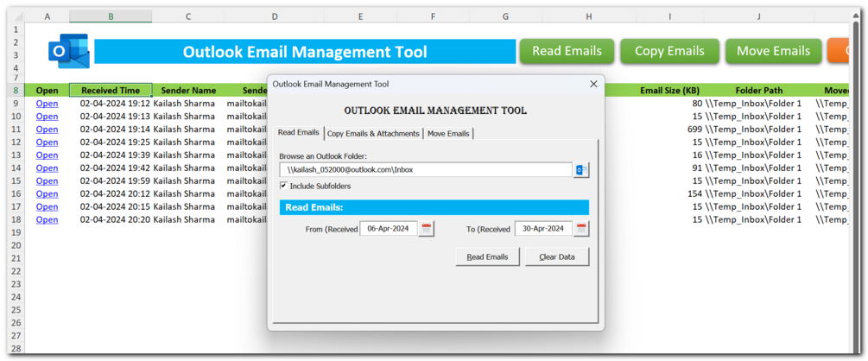Select folder path cell in row 18
This screenshot has width=868, height=361.
click(758, 220)
